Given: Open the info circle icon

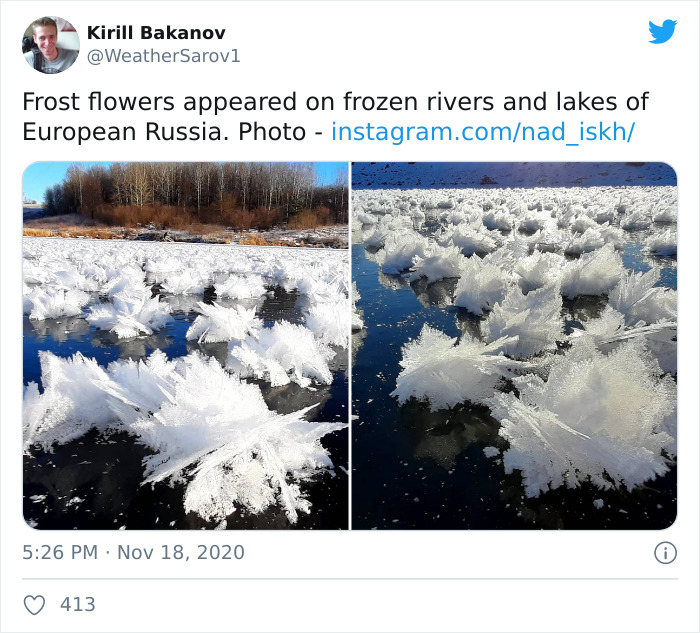Looking at the screenshot, I should click(x=664, y=553).
